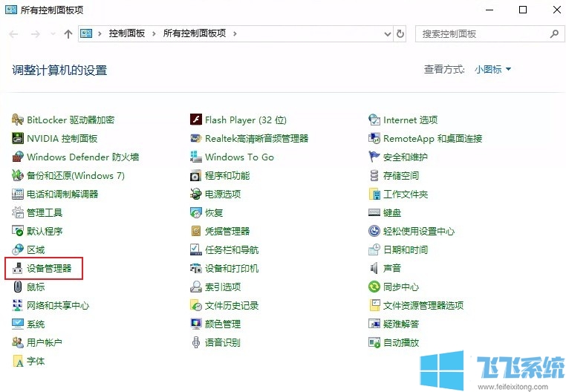Open recent locations dropdown arrow

point(53,34)
